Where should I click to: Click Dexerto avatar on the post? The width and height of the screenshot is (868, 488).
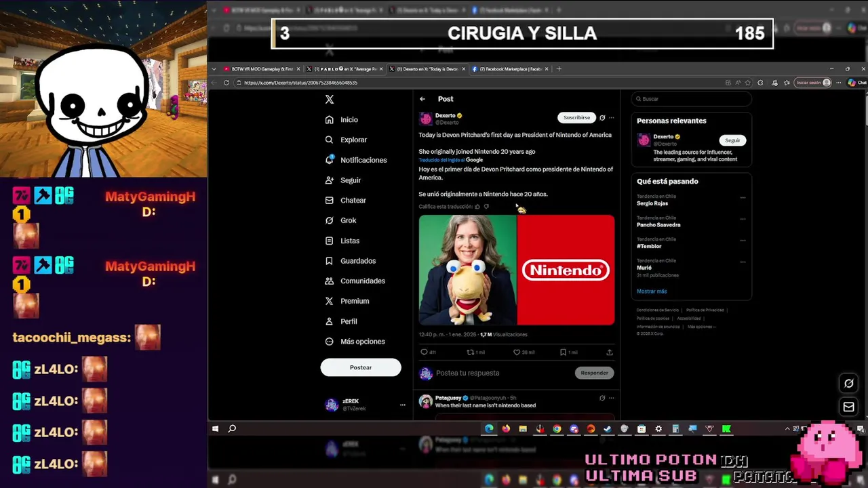(426, 119)
